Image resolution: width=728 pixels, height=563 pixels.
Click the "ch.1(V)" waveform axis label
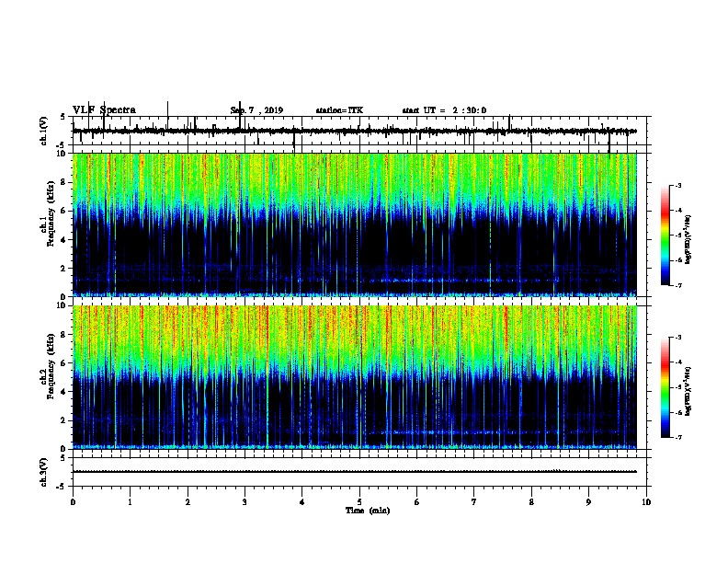coord(44,131)
